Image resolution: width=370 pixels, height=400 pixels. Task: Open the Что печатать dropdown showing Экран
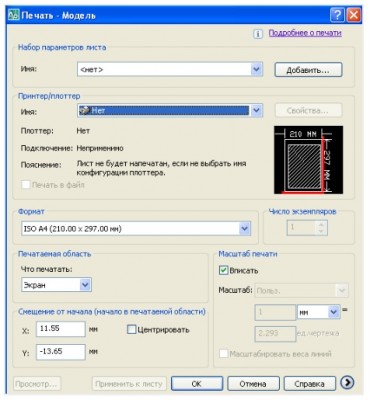[85, 285]
